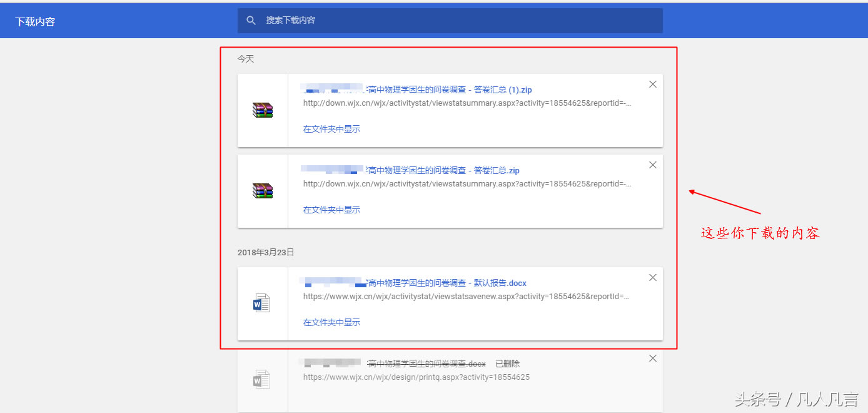Screen dimensions: 868x413
Task: Open the printq.aspx URL of the deleted download
Action: 416,377
